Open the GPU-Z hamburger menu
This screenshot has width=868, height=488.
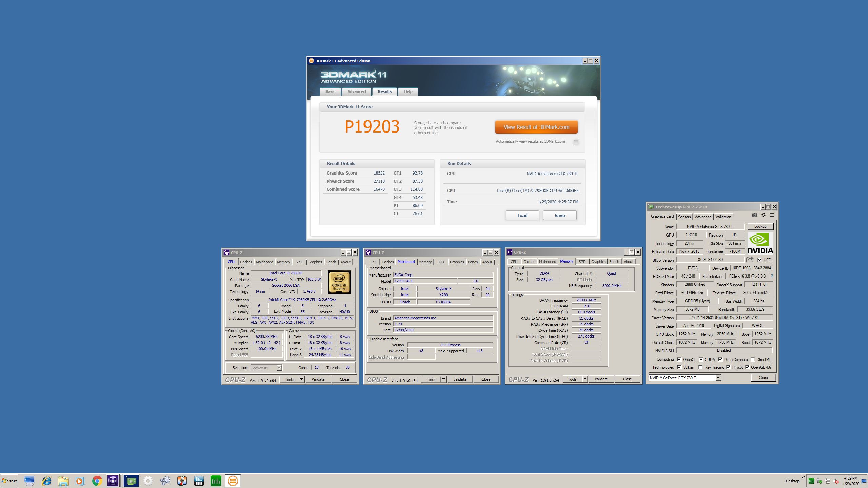[772, 215]
